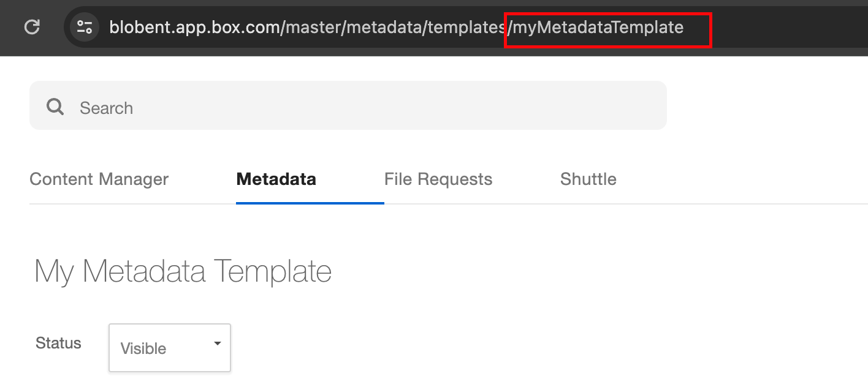The image size is (868, 387).
Task: Focus the Search input field
Action: (348, 105)
